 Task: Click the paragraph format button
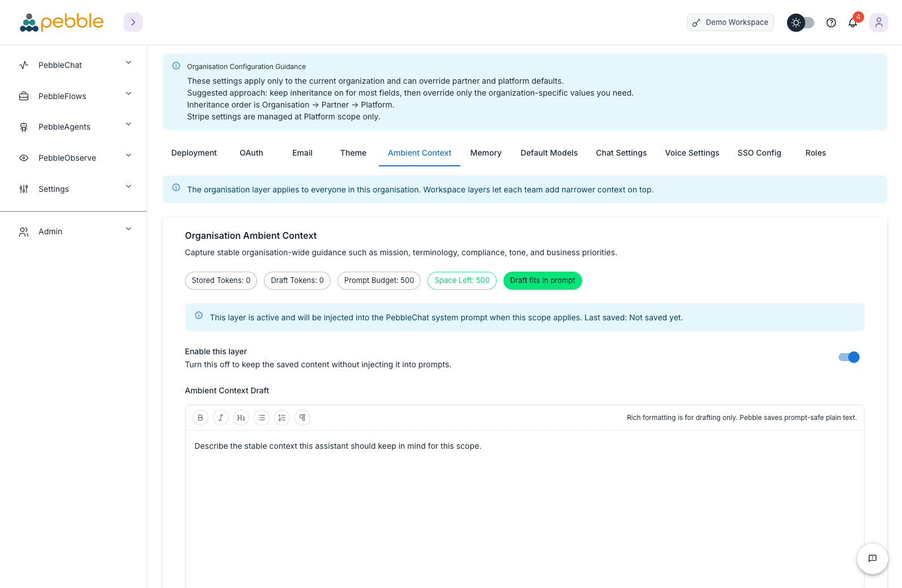coord(302,418)
